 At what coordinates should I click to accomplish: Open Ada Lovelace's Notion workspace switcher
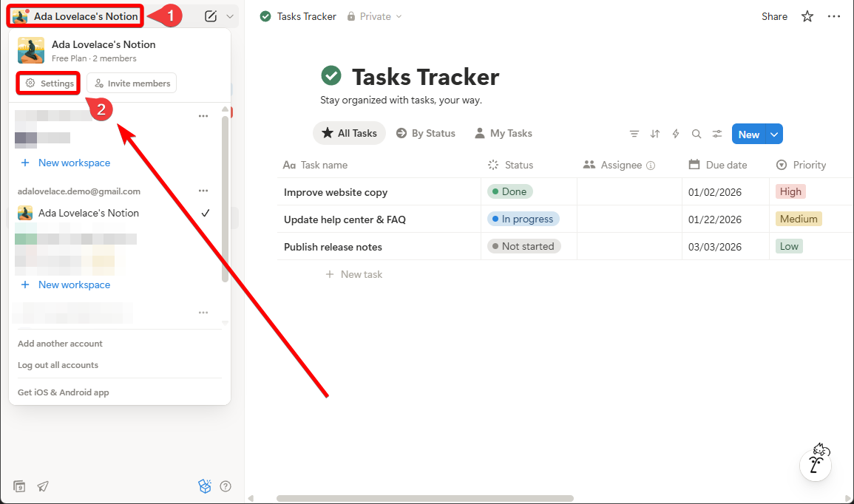pos(75,16)
